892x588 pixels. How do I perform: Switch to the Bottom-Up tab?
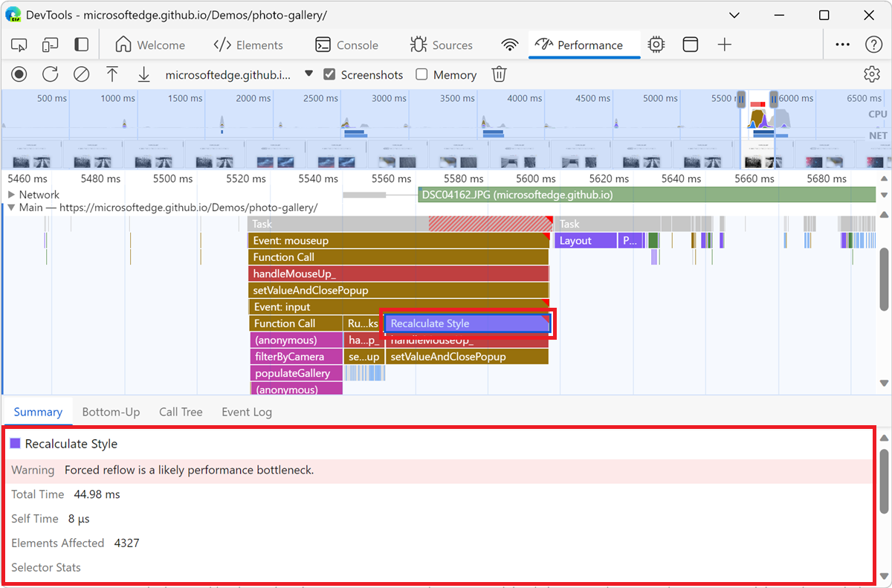pyautogui.click(x=111, y=411)
